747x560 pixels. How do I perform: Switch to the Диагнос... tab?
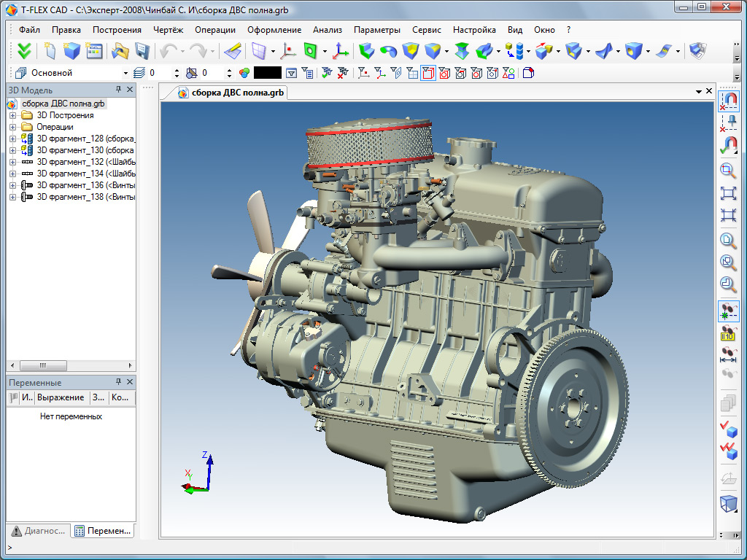39,531
